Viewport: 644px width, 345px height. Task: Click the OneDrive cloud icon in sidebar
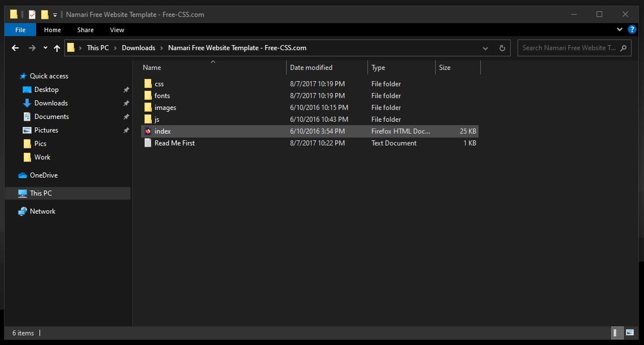(x=23, y=175)
